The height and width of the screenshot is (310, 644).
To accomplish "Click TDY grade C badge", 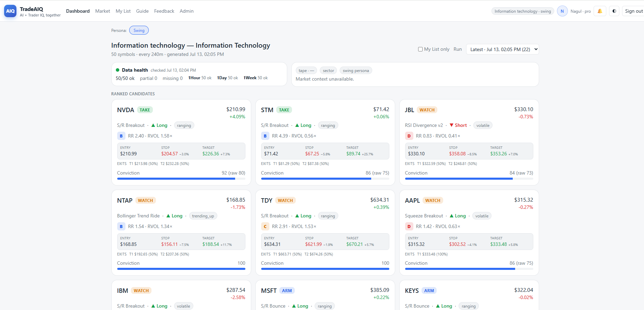I will coord(265,226).
